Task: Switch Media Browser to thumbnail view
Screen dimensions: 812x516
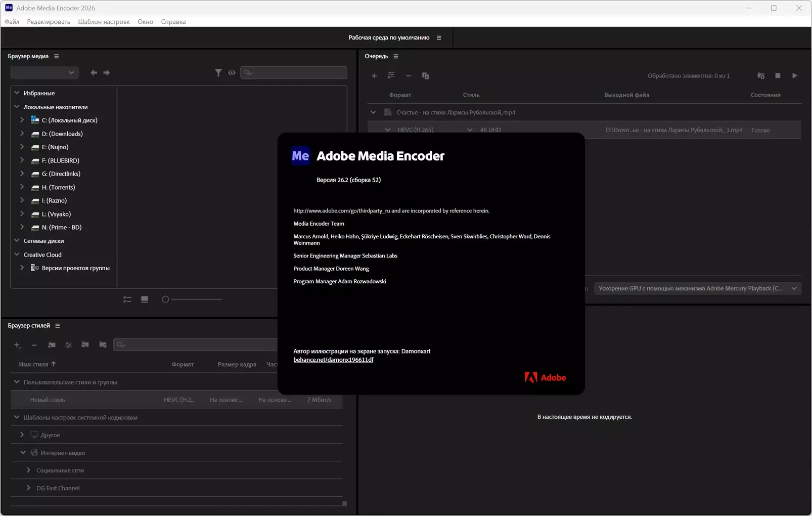Action: [145, 299]
